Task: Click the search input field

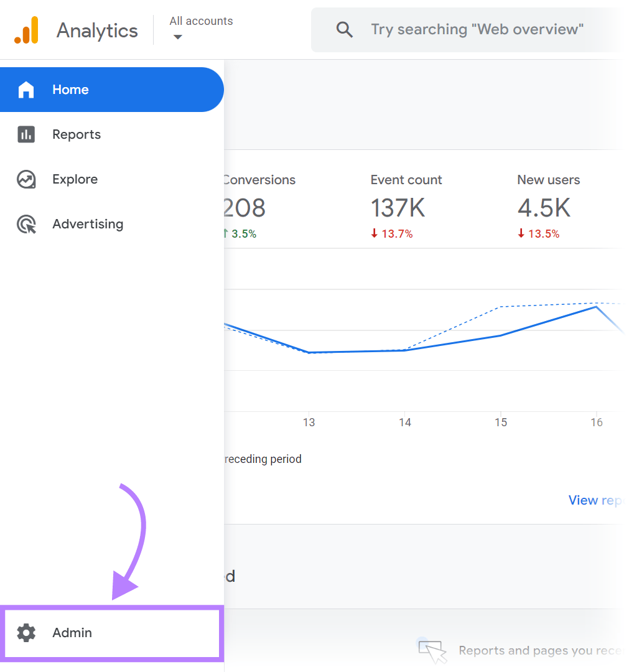Action: coord(477,29)
